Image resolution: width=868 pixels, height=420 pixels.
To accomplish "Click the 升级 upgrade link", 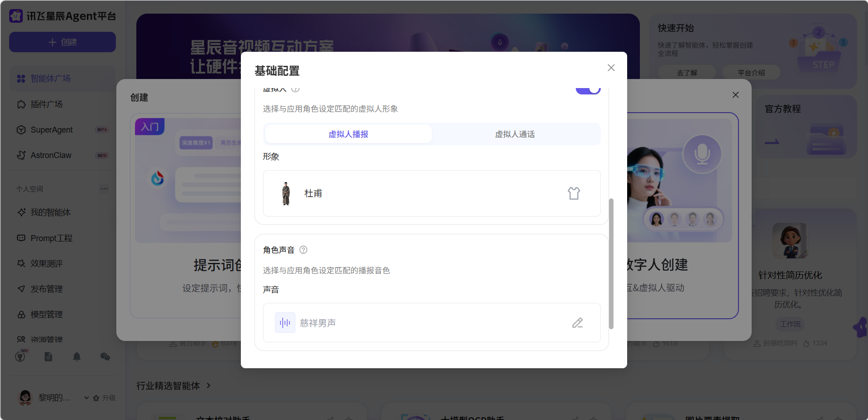I will click(105, 398).
